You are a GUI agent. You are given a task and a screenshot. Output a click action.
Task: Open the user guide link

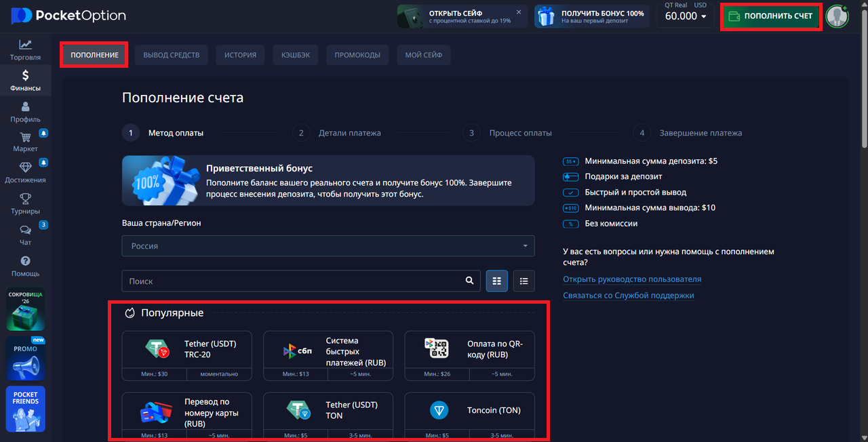pos(632,279)
